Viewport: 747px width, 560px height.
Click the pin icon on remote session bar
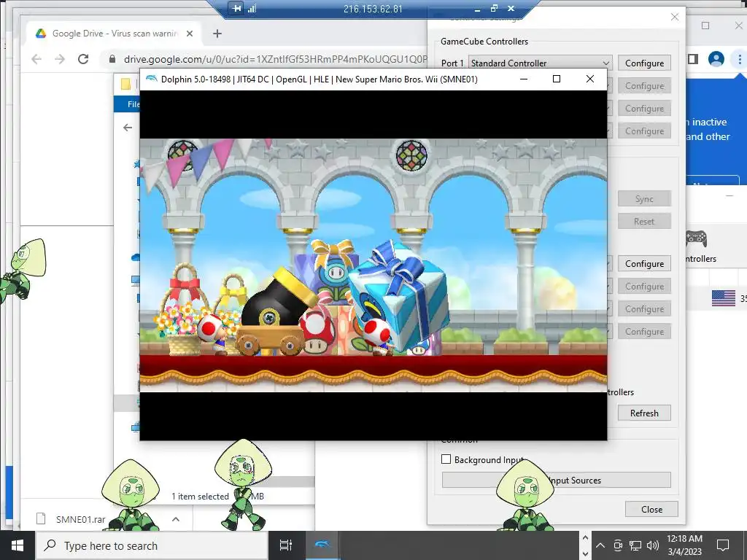coord(236,8)
